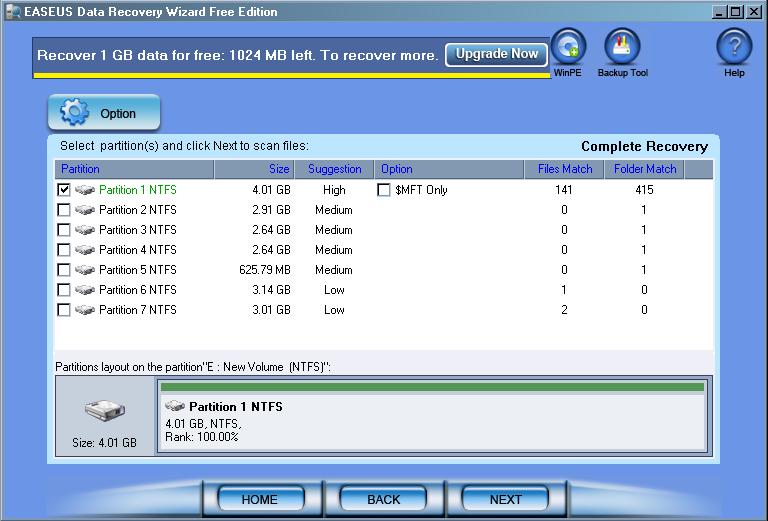Click the Size: 4.01 GB label
The width and height of the screenshot is (768, 521).
click(x=104, y=443)
